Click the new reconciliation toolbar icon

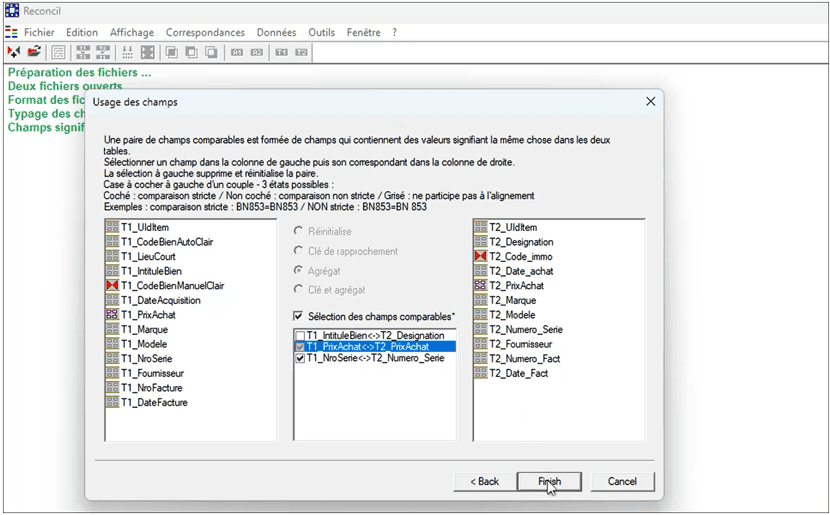14,52
